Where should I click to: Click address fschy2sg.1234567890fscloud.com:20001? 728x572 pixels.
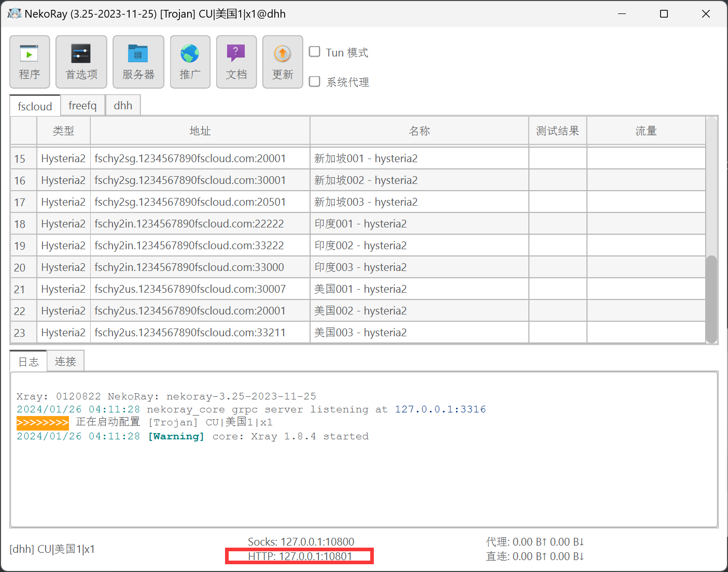coord(200,159)
